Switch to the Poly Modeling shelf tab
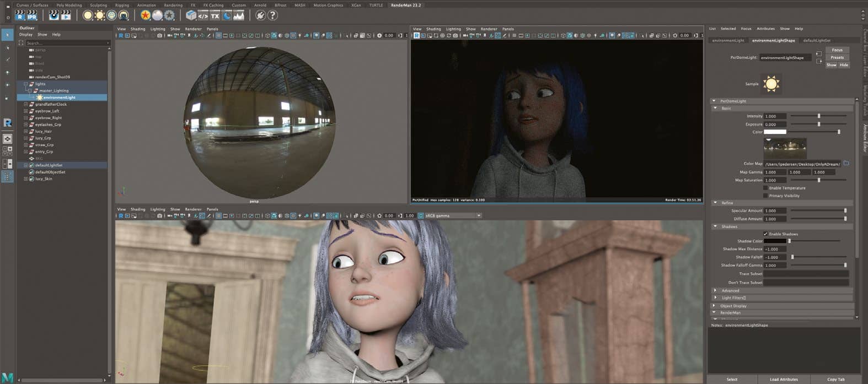Viewport: 868px width, 384px height. pyautogui.click(x=69, y=5)
